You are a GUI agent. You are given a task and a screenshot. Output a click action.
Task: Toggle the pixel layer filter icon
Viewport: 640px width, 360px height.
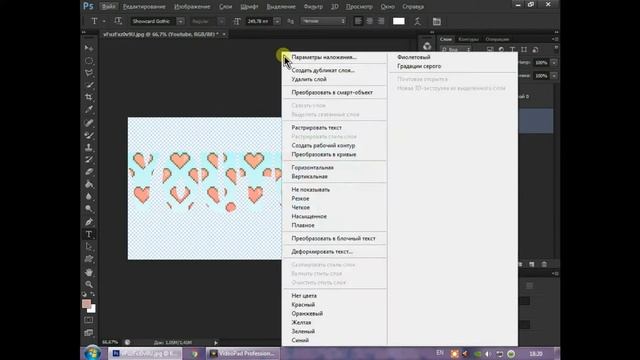click(x=490, y=50)
